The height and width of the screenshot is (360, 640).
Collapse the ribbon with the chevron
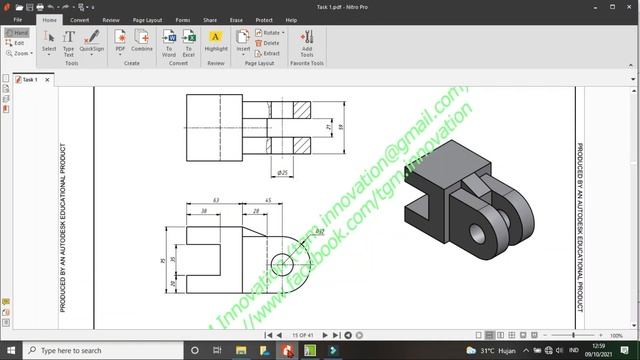[631, 65]
